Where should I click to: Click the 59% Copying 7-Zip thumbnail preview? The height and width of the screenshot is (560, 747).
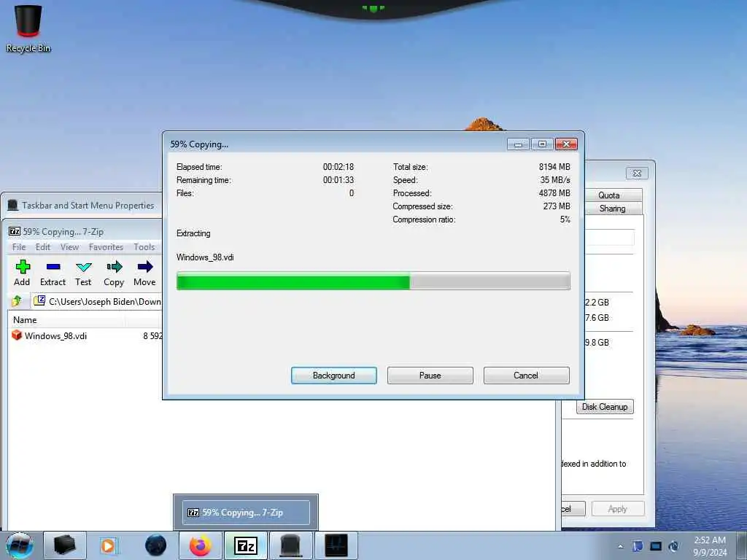[x=246, y=513]
